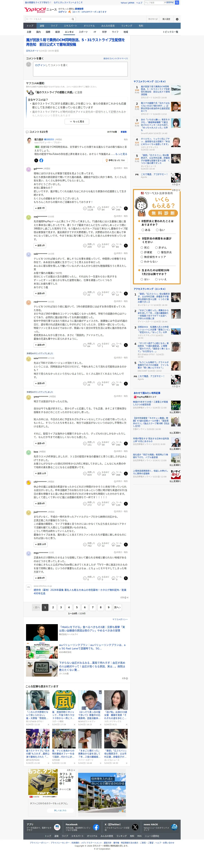Open the 速報 navigation tab

pos(42,26)
